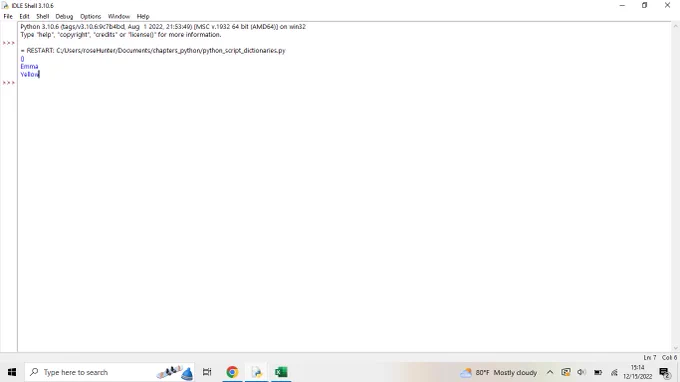This screenshot has width=680, height=382.
Task: Switch to Python IDLE taskbar icon
Action: (x=257, y=372)
